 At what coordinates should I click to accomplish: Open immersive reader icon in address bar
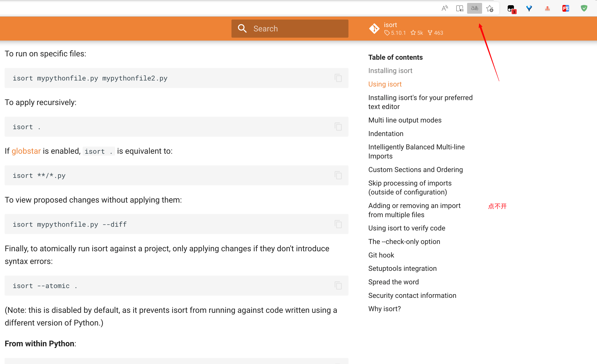(459, 9)
